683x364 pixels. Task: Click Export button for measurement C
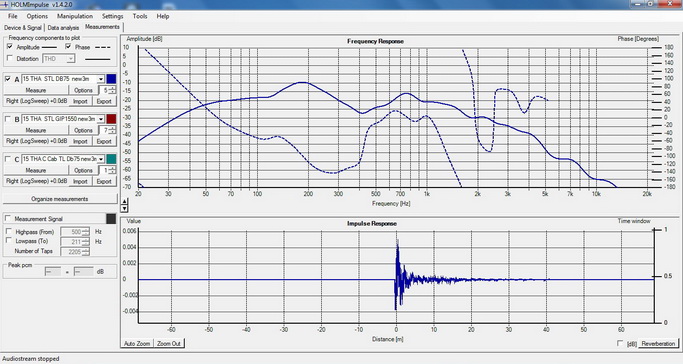104,181
